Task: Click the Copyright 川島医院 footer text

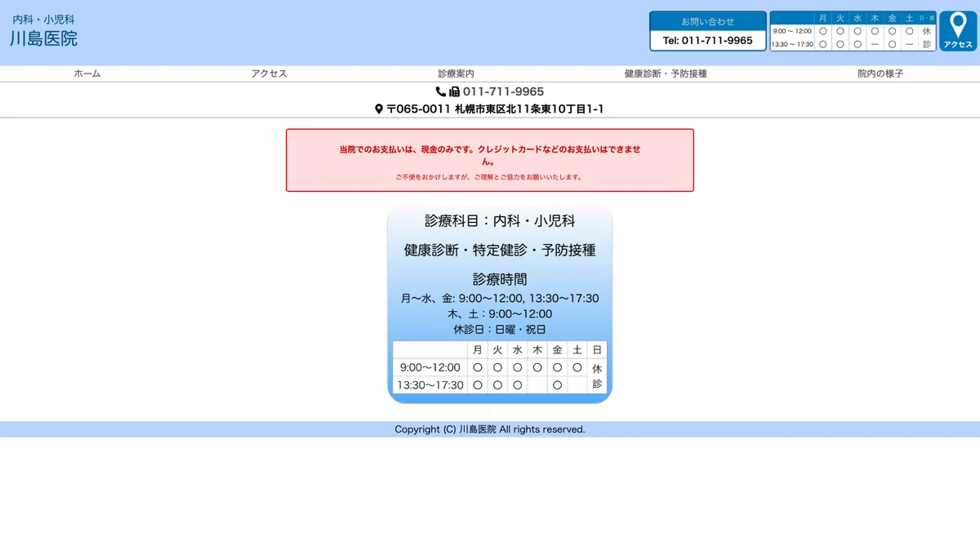Action: tap(490, 429)
